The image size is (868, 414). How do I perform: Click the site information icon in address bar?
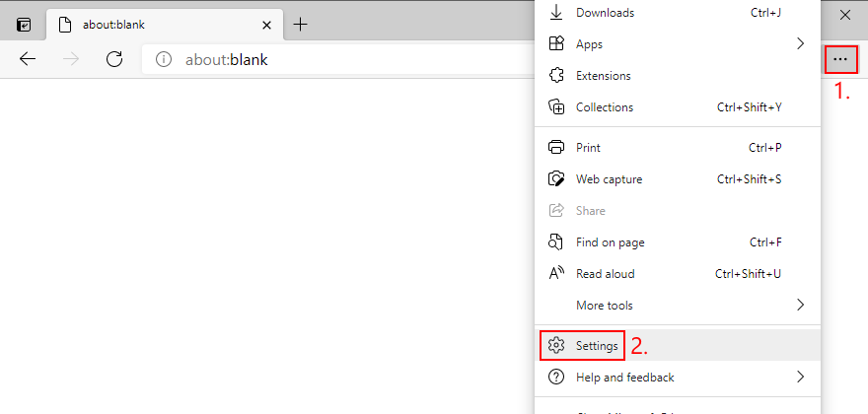point(166,59)
